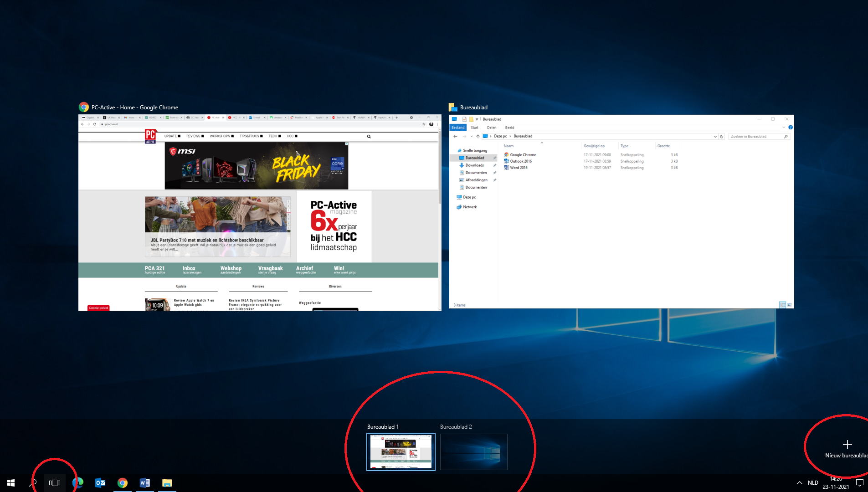Open the notification center icon

pos(859,483)
